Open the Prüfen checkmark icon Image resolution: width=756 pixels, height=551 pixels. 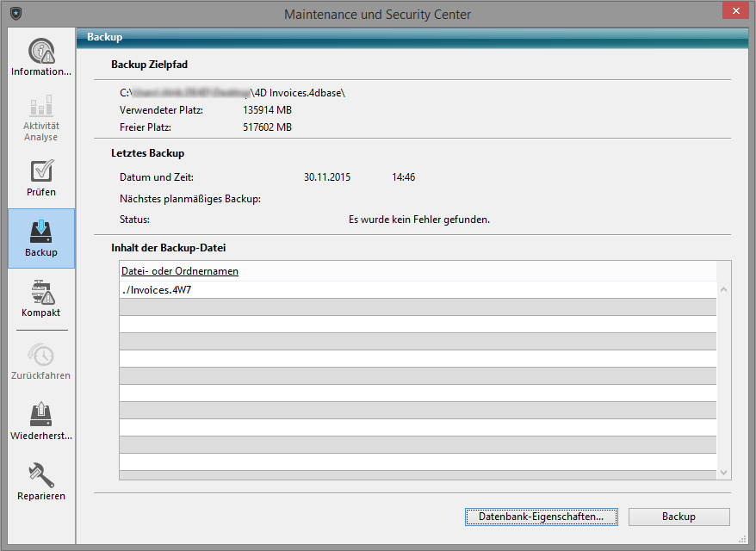pyautogui.click(x=41, y=170)
